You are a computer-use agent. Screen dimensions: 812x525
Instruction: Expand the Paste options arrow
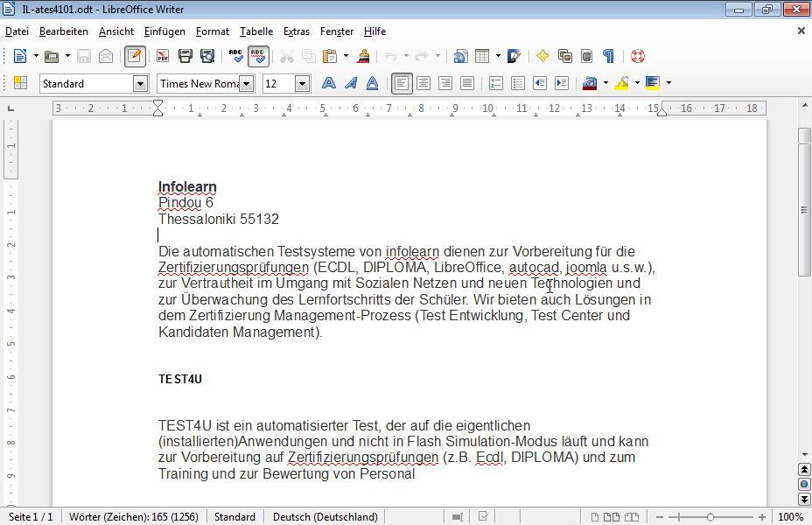(346, 56)
